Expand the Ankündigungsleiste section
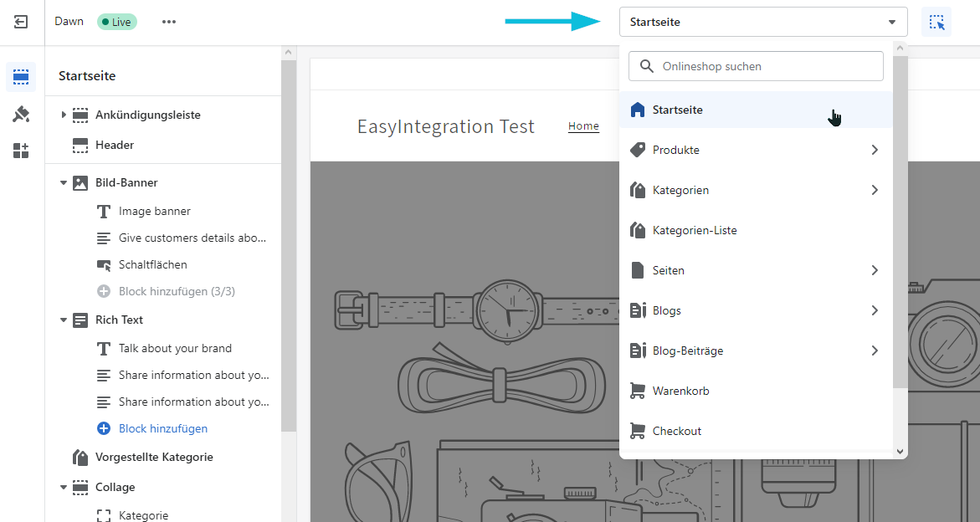This screenshot has width=980, height=522. click(x=63, y=115)
